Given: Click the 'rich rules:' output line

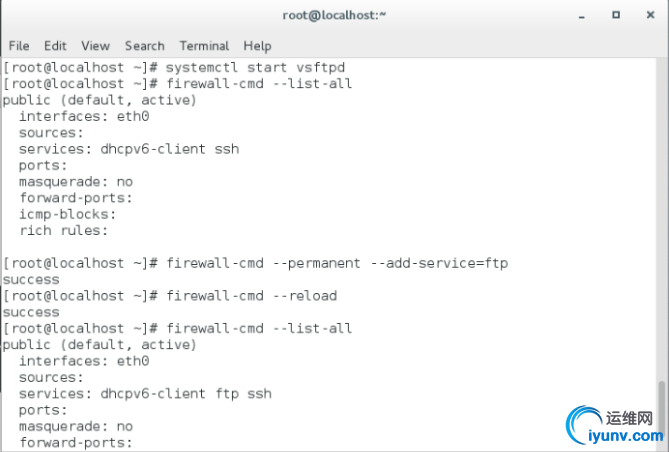Looking at the screenshot, I should pos(61,230).
